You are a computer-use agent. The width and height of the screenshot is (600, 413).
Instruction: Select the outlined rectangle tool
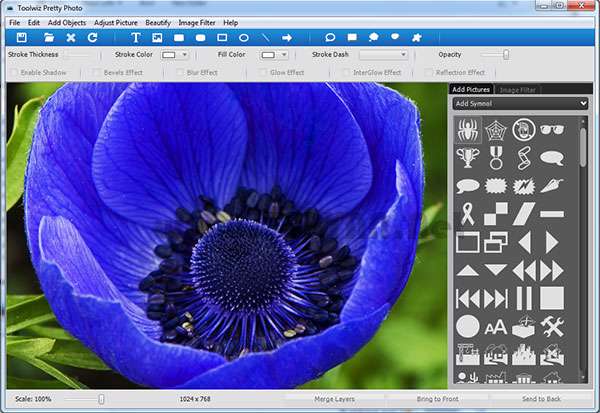(x=222, y=38)
